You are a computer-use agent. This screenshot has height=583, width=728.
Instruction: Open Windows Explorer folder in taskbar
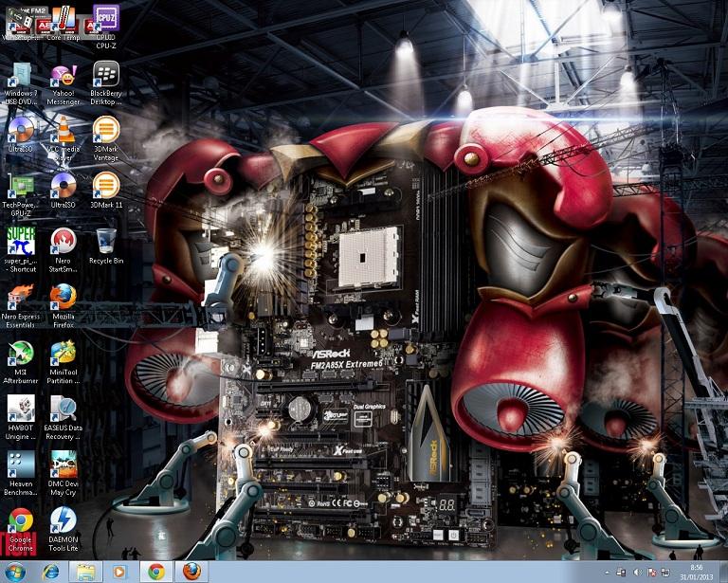click(x=85, y=572)
